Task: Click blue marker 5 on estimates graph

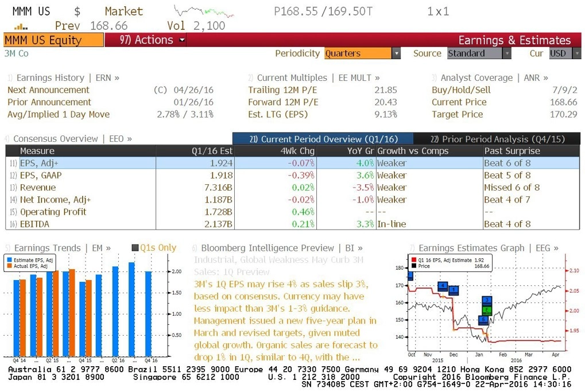Action: pos(483,320)
